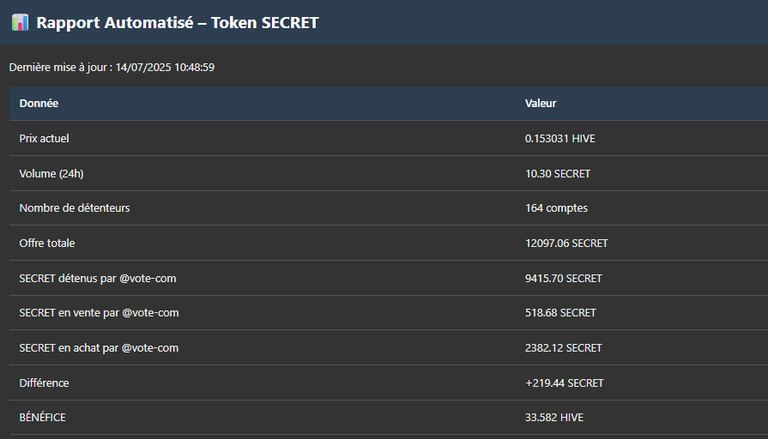Click the 518.68 SECRET value
This screenshot has height=439, width=768.
[560, 313]
